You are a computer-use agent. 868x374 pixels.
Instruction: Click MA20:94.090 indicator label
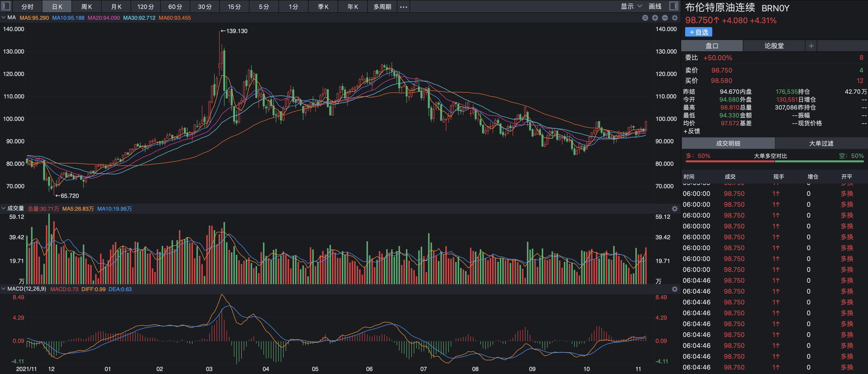point(104,18)
